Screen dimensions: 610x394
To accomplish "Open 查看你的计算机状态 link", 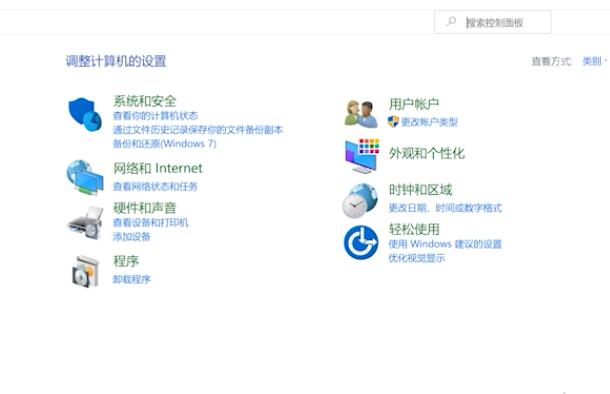I will click(x=155, y=116).
